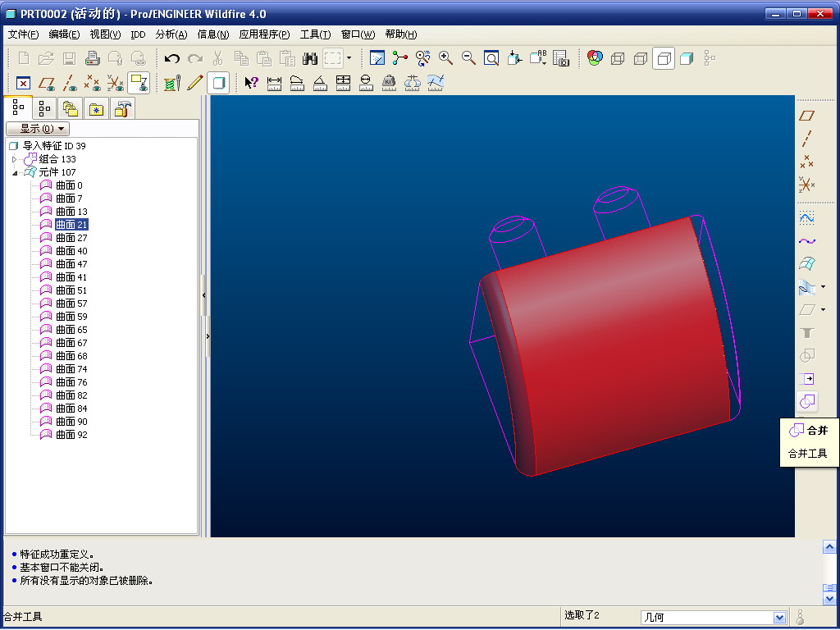Click the binoculars Find icon
840x630 pixels.
click(310, 58)
